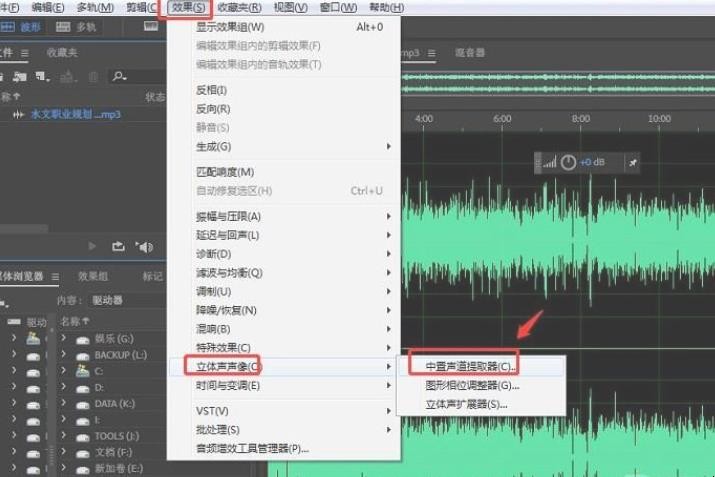Screen dimensions: 715x477
Task: Click the import file icon in Files panel
Action: 20,77
